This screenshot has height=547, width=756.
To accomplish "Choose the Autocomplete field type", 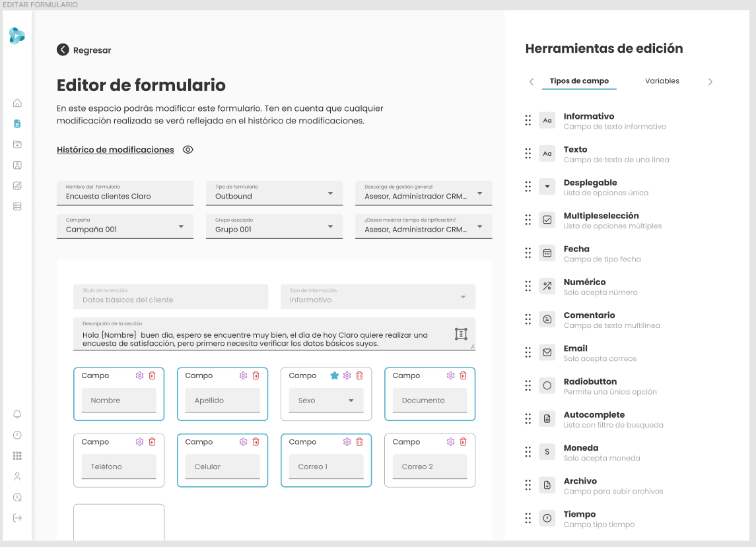I will pos(594,419).
